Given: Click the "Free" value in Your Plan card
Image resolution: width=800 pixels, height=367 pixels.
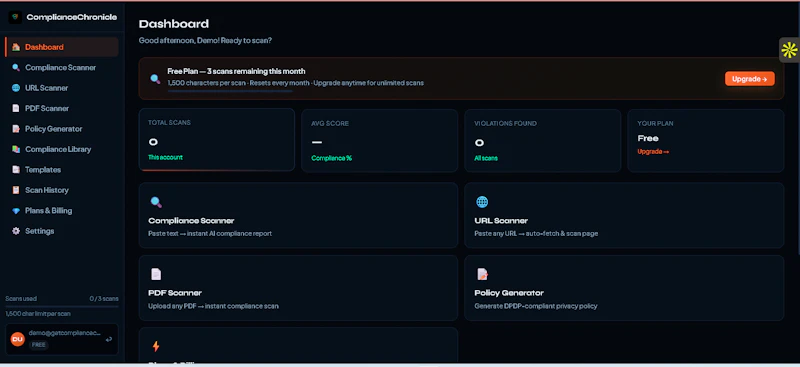Looking at the screenshot, I should 648,138.
